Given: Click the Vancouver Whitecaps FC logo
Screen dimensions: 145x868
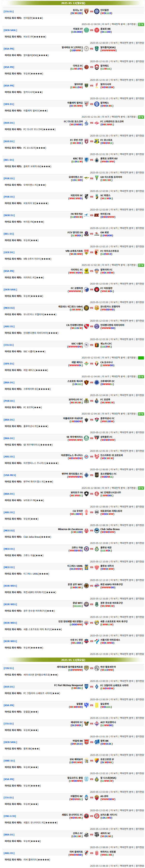Looking at the screenshot, I should tap(87, 475).
